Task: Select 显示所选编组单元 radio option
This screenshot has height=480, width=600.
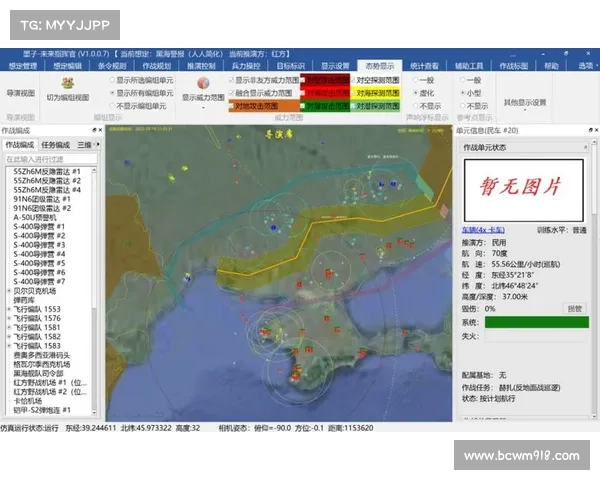Action: (112, 79)
